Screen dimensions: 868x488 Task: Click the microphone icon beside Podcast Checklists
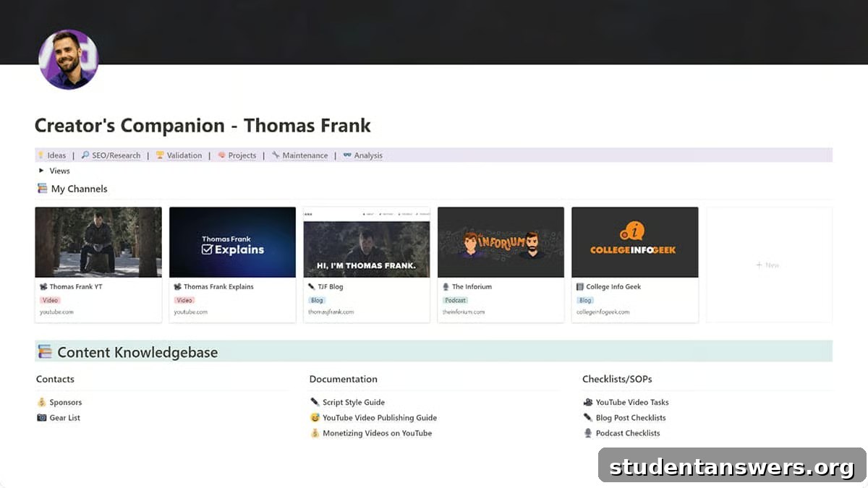(588, 434)
